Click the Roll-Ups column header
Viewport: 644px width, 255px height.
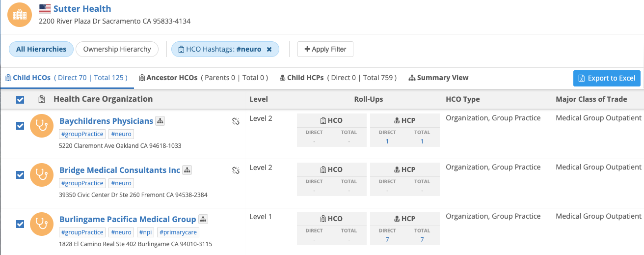pyautogui.click(x=369, y=99)
